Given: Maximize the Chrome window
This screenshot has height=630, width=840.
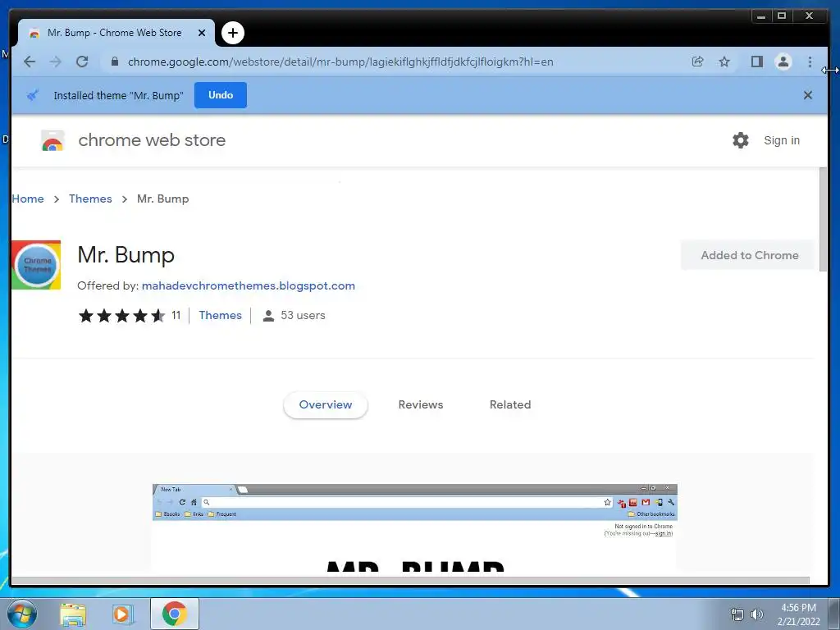Looking at the screenshot, I should pyautogui.click(x=782, y=16).
